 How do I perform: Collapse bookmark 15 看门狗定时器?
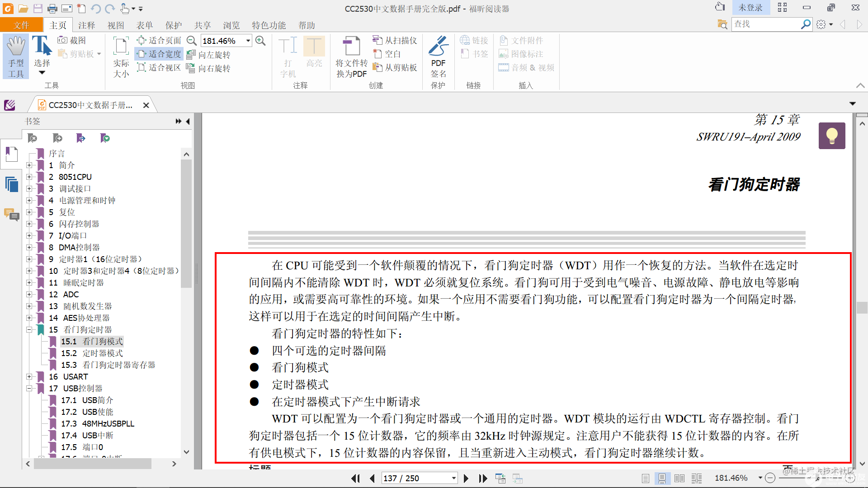pos(29,330)
